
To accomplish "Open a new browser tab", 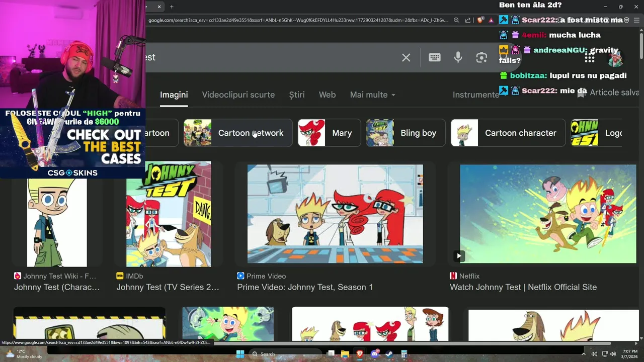I will (172, 7).
